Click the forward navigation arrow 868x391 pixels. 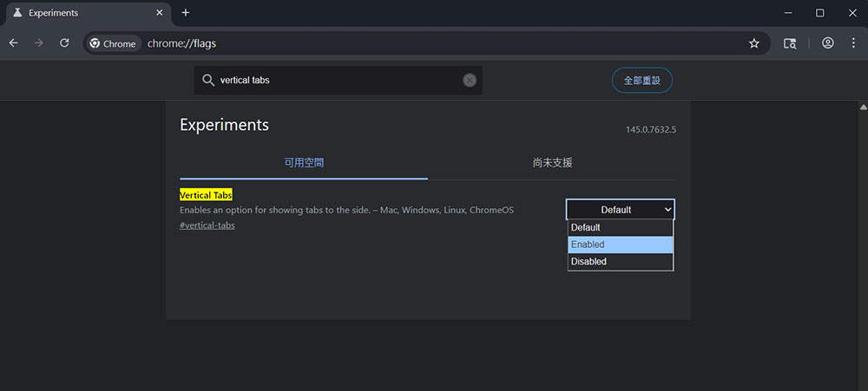tap(39, 42)
